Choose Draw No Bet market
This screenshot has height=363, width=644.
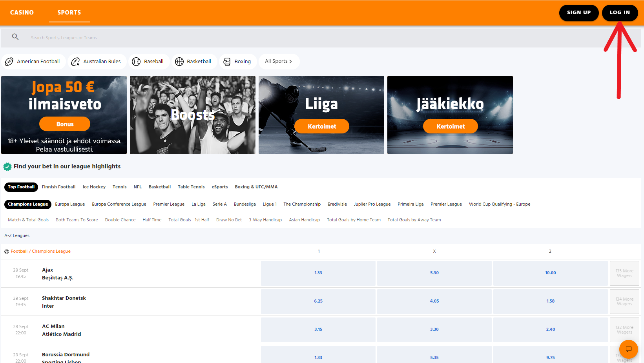coord(229,220)
